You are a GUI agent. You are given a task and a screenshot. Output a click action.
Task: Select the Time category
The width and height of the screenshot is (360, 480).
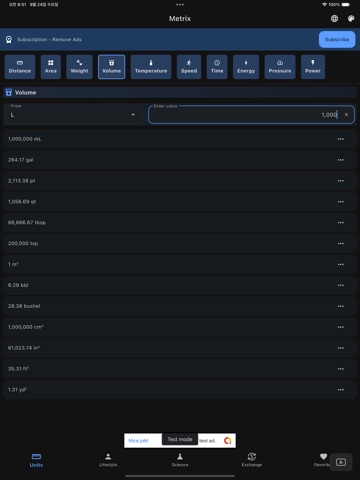pos(217,67)
